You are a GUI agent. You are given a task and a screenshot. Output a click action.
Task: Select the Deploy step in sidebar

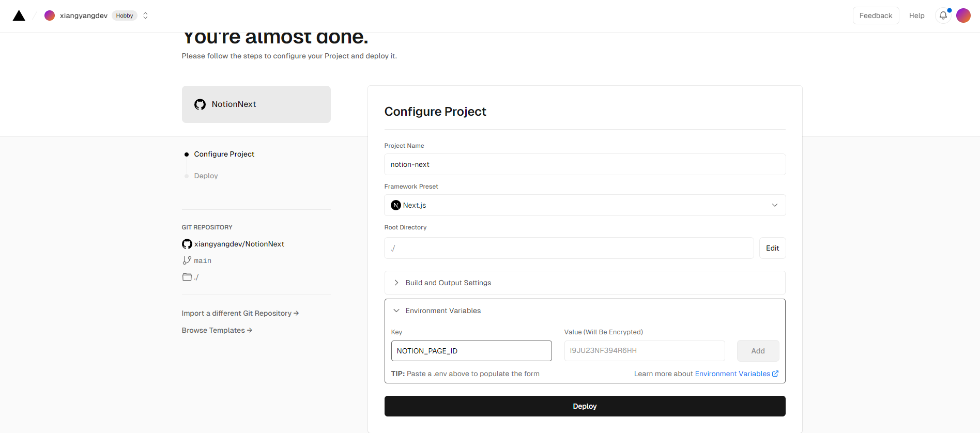[x=206, y=176]
